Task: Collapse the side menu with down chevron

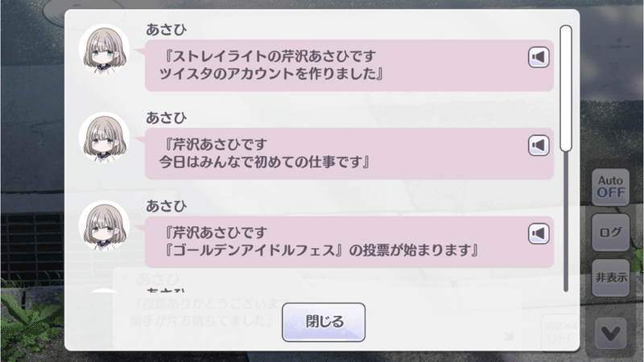Action: click(611, 333)
